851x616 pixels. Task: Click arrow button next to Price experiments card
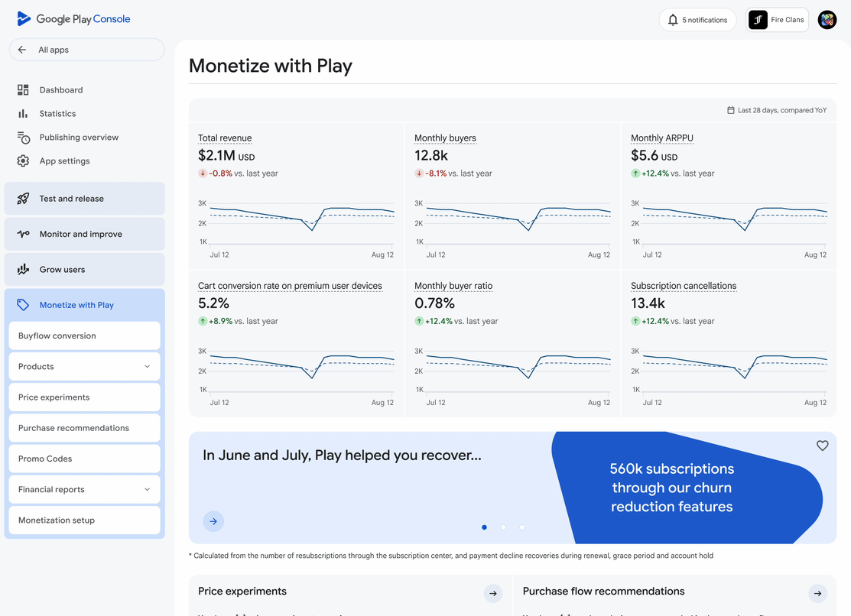coord(493,593)
